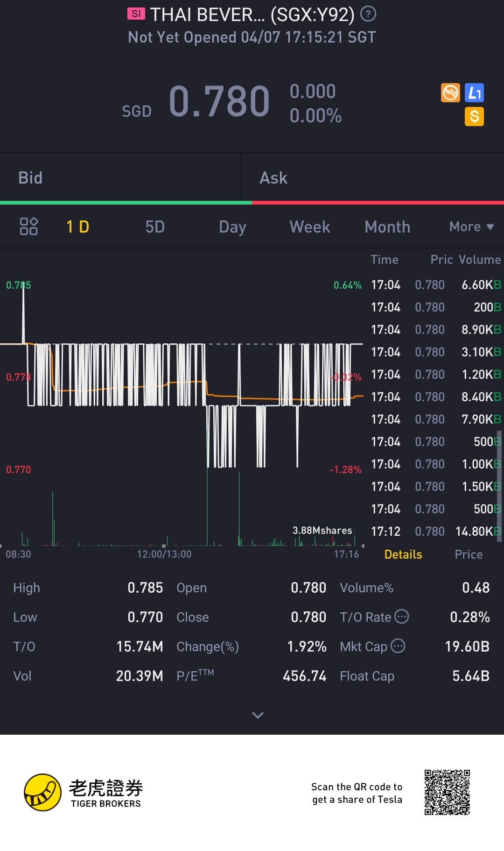Tap the Bid panel

click(120, 177)
